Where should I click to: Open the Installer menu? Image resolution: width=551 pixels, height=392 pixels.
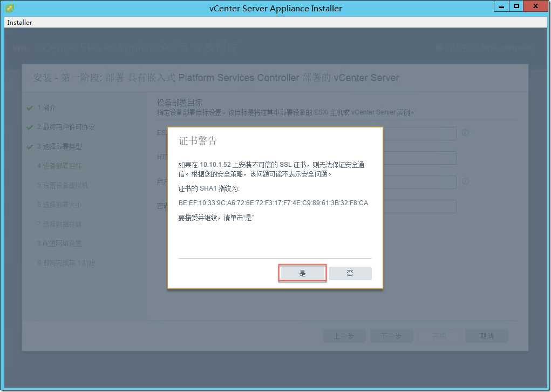(x=19, y=23)
